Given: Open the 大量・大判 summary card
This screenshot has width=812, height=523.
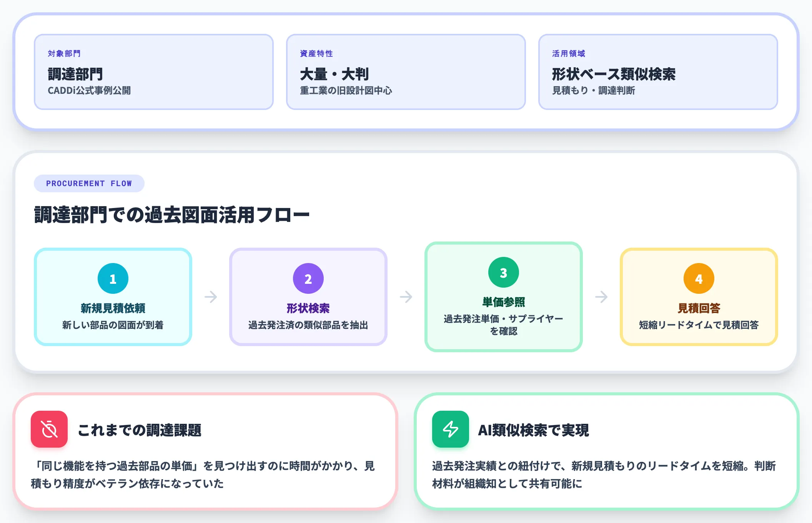Looking at the screenshot, I should point(406,72).
